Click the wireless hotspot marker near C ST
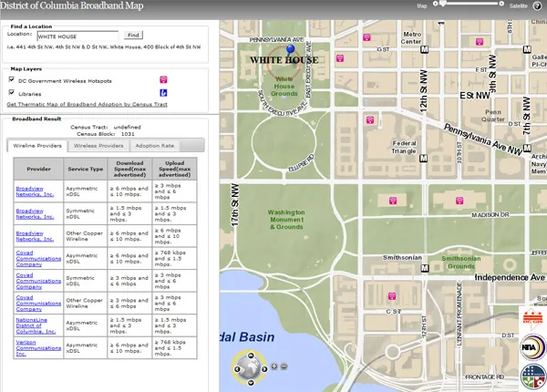Image resolution: width=547 pixels, height=392 pixels. tap(394, 296)
